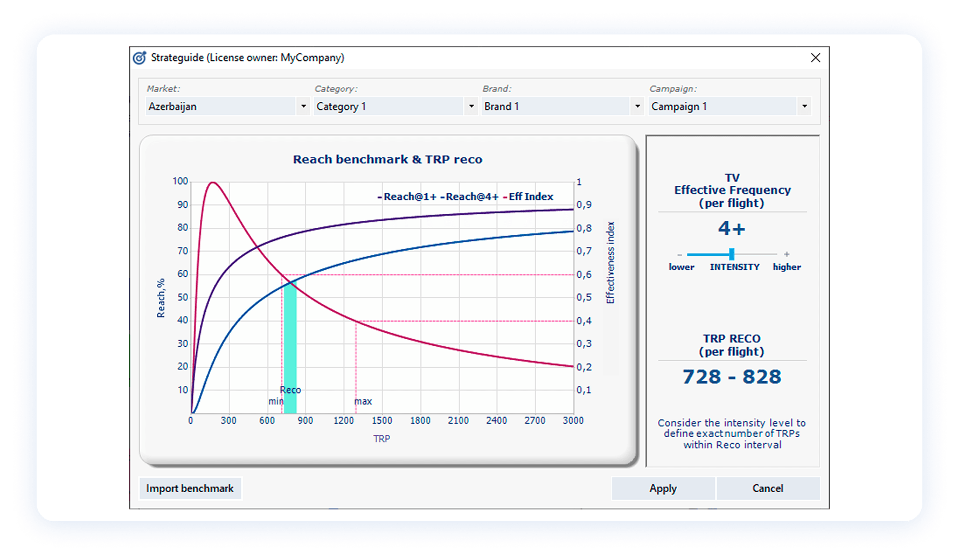This screenshot has width=959, height=560.
Task: Click the 728 - 828 TRP reco value
Action: click(x=732, y=377)
